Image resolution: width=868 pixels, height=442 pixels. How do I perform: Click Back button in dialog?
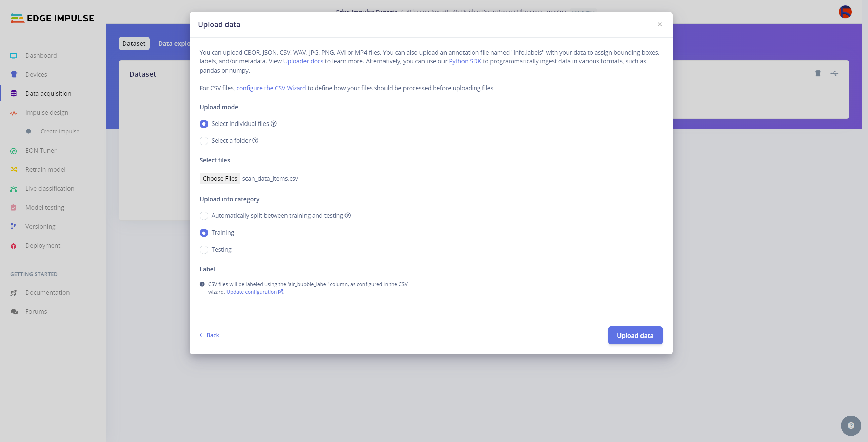click(x=209, y=335)
